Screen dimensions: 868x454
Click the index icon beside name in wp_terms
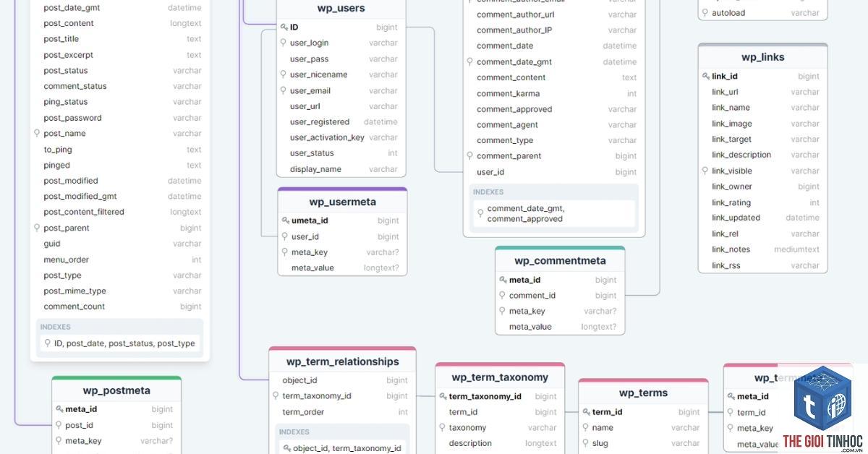click(586, 427)
